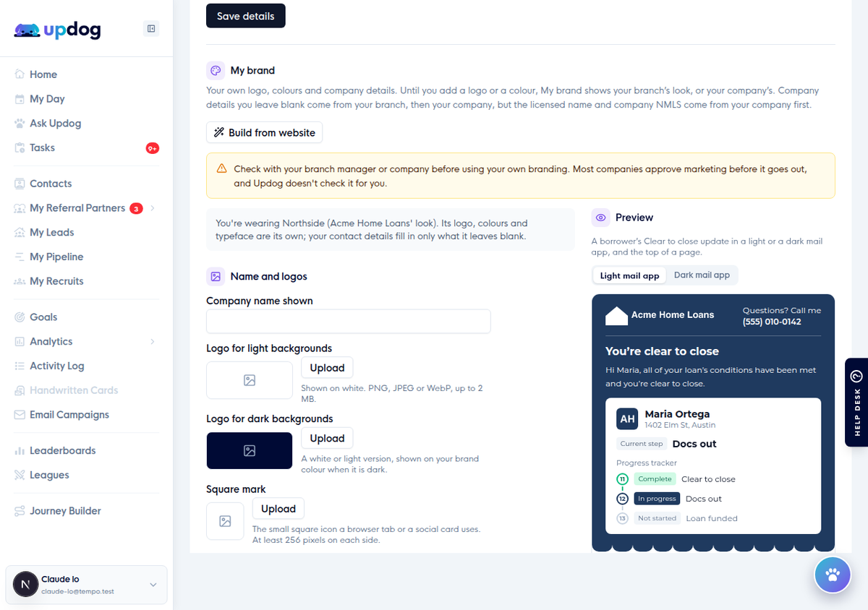Image resolution: width=868 pixels, height=610 pixels.
Task: Upload logo for dark backgrounds
Action: click(327, 438)
